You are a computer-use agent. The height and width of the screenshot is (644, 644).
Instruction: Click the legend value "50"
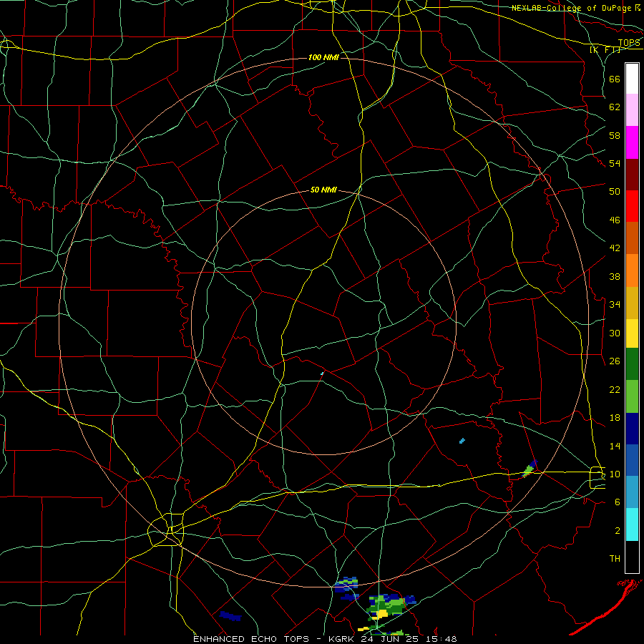pyautogui.click(x=615, y=192)
